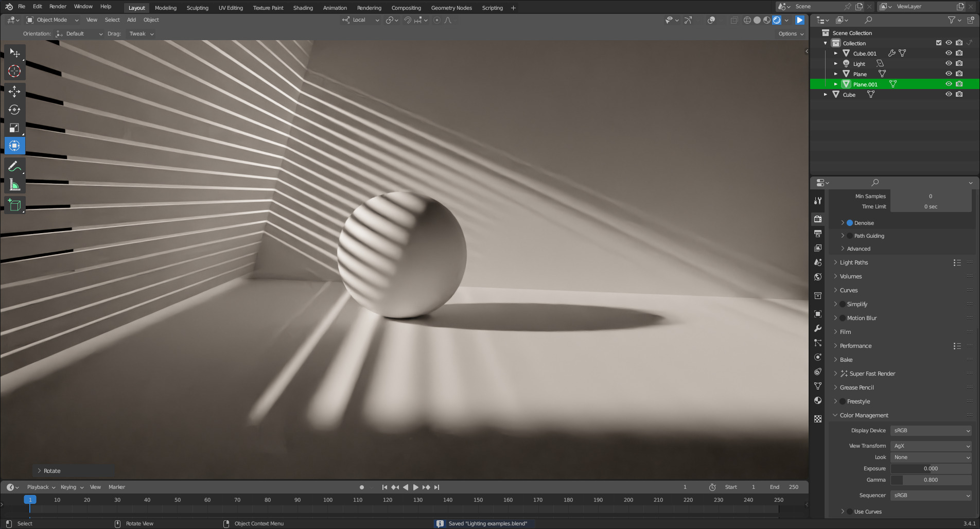This screenshot has width=980, height=529.
Task: Switch to the Shading workspace tab
Action: [x=303, y=8]
